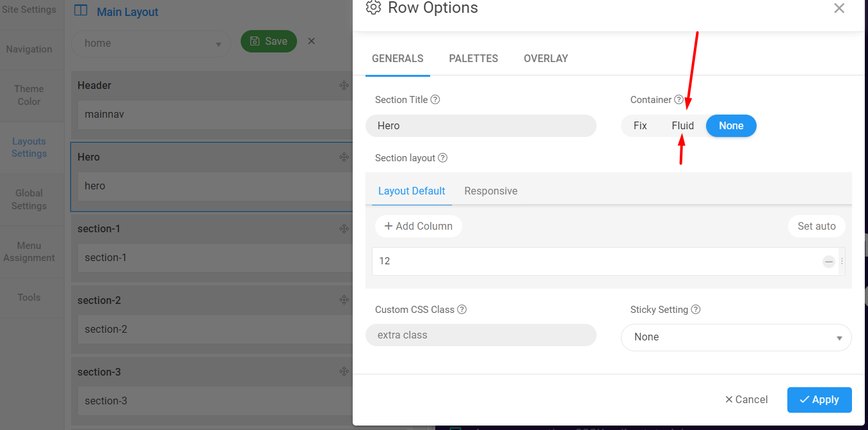Click the Custom CSS Class help icon

[x=462, y=310]
